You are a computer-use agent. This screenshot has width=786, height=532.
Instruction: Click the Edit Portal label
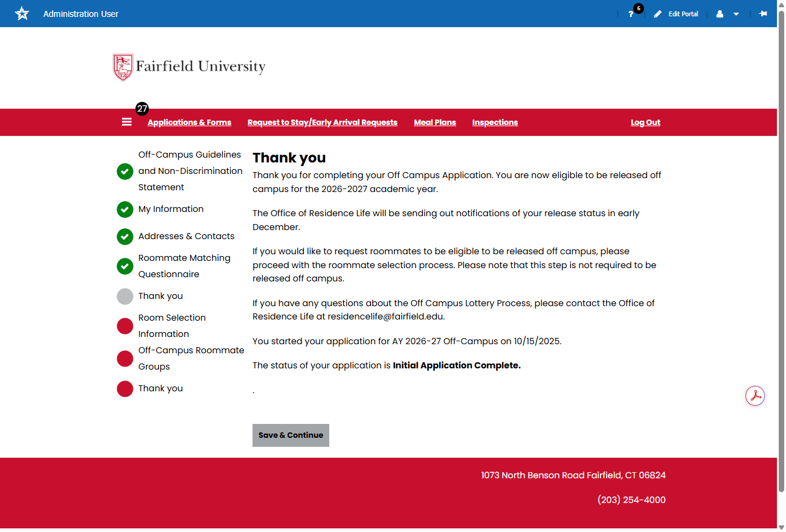683,14
